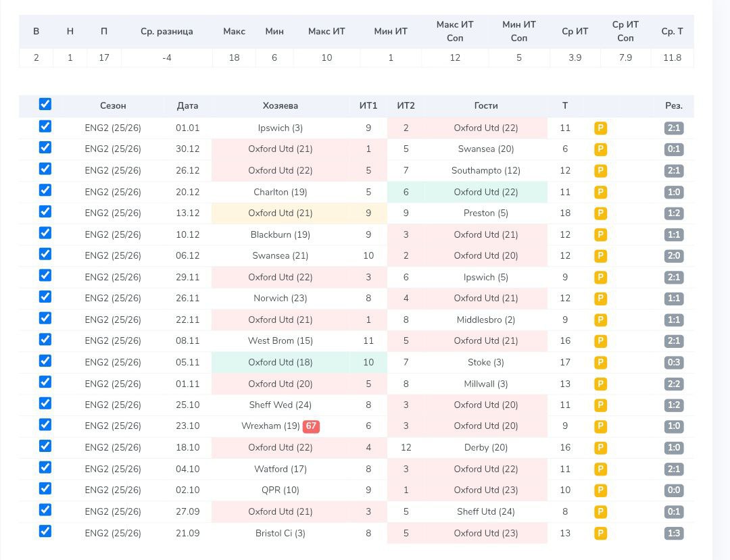Image resolution: width=730 pixels, height=560 pixels.
Task: Click the yellow P badge for the 05.11 Stoke match
Action: point(600,363)
